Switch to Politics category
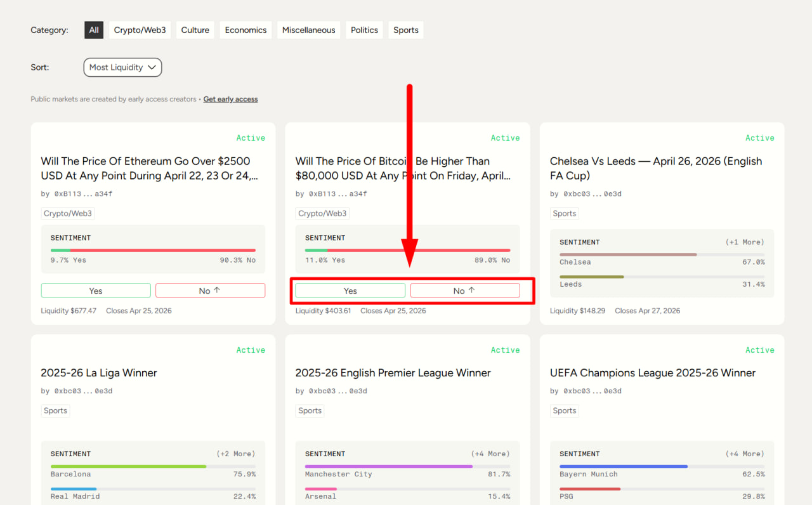The width and height of the screenshot is (812, 505). point(364,30)
